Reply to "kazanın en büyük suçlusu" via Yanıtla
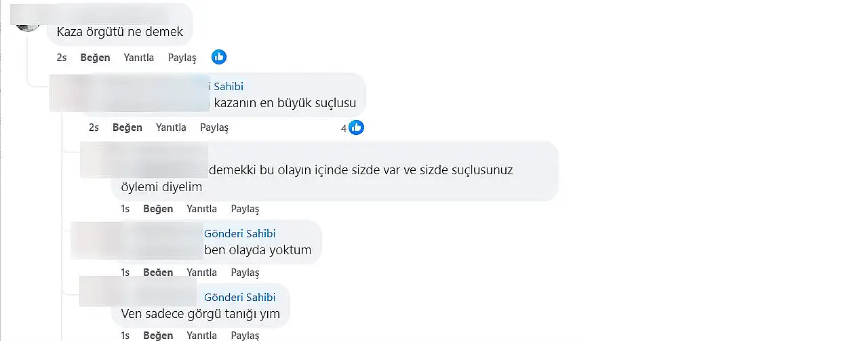 pos(171,127)
